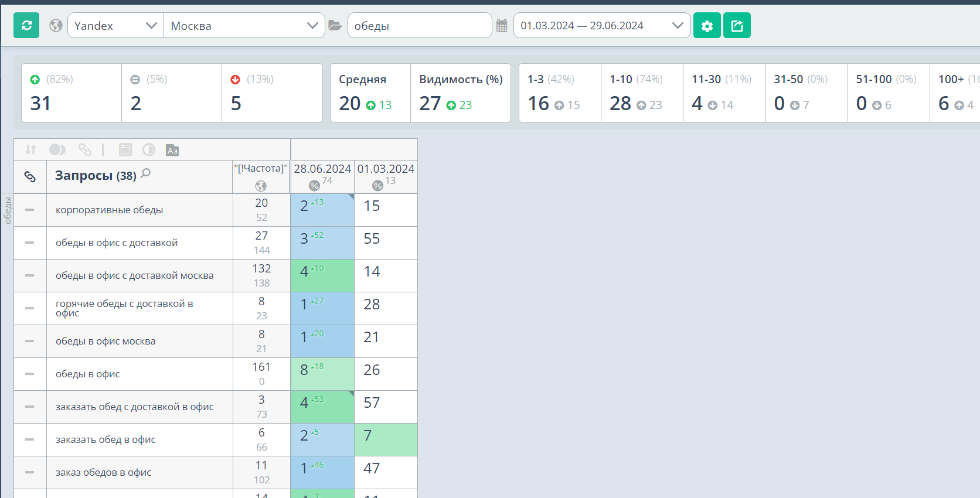This screenshot has height=498, width=980.
Task: Select the 31-50 positions summary tab
Action: [807, 93]
